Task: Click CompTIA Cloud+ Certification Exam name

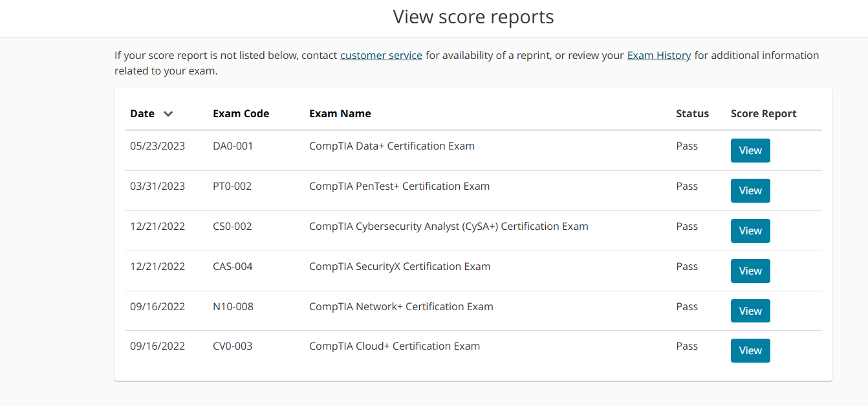Action: pyautogui.click(x=395, y=346)
